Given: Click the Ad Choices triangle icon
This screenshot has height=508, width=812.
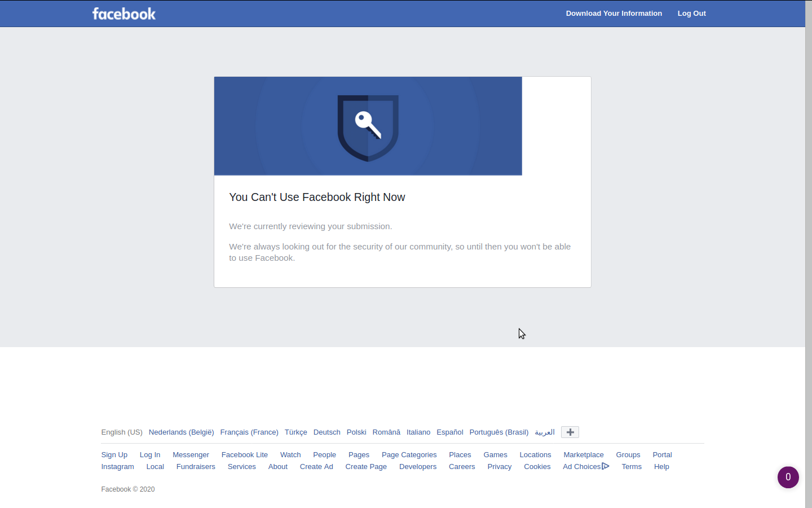Looking at the screenshot, I should point(606,466).
